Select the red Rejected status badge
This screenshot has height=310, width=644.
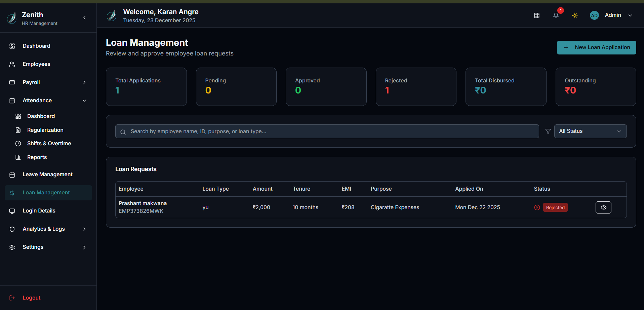tap(555, 207)
